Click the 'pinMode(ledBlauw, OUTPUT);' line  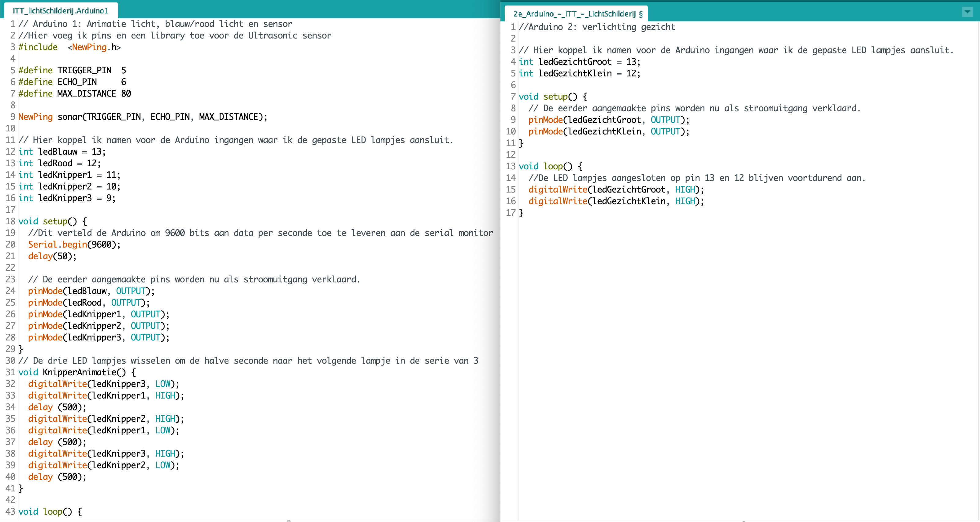pos(91,291)
